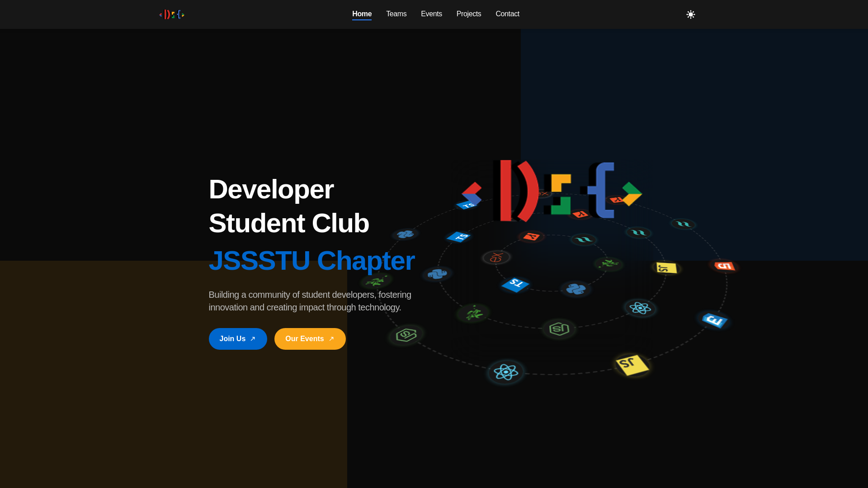Click the Python icon on the innermost ring
Screen dimensions: 868x488
click(576, 289)
